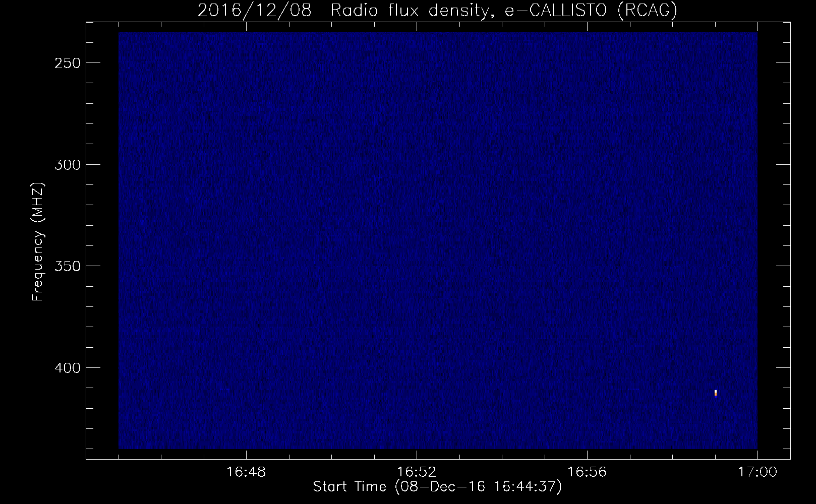Click the 'Frequency (MHZ)' axis label

tap(38, 242)
